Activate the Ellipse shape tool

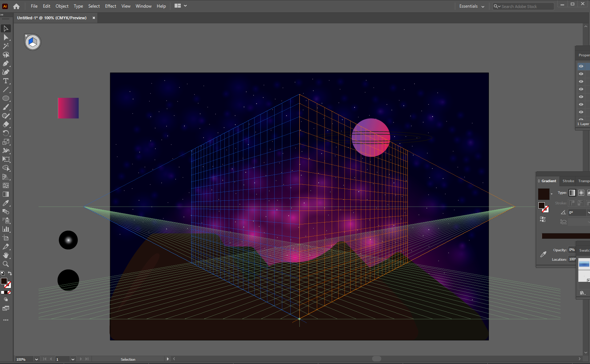point(6,98)
